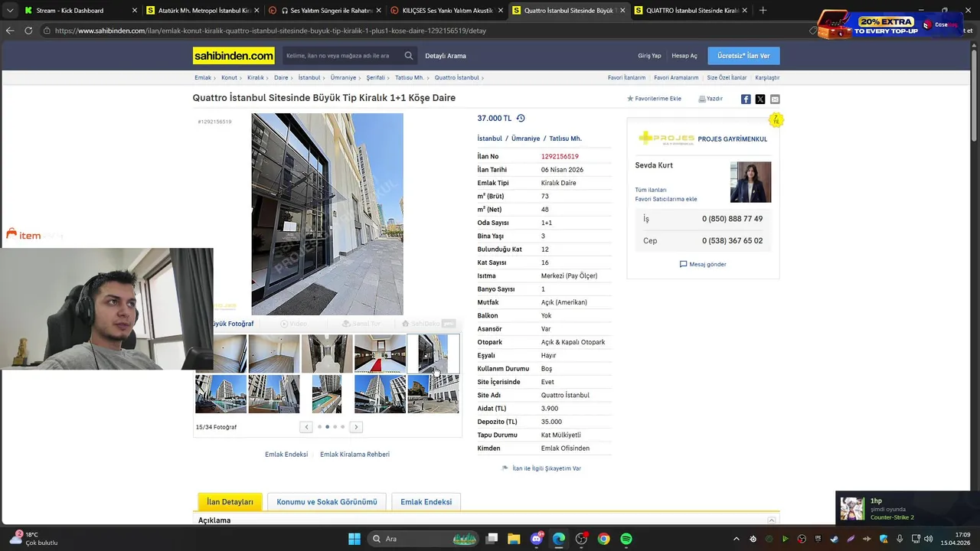980x551 pixels.
Task: Collapse the Açıklama section arrow
Action: point(771,520)
